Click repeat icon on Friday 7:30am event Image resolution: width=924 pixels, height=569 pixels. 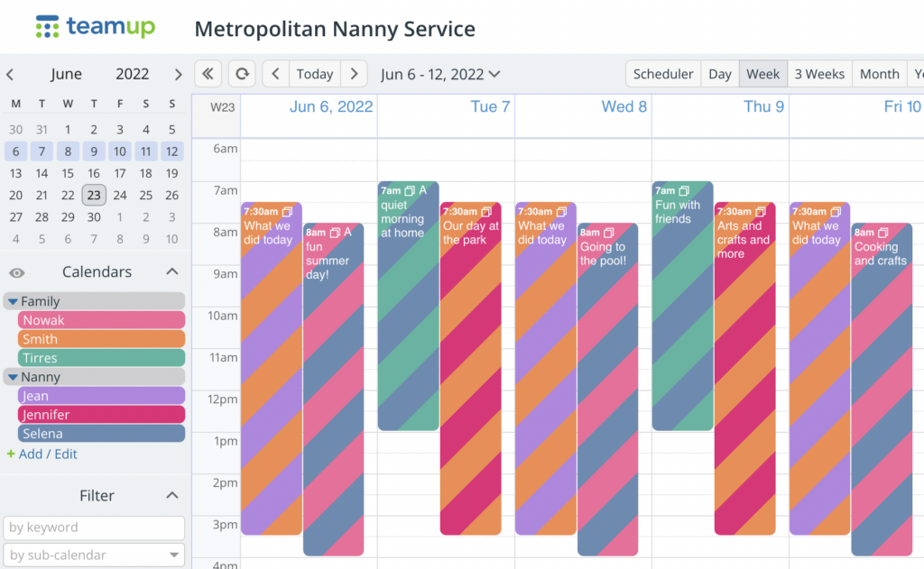(x=836, y=212)
